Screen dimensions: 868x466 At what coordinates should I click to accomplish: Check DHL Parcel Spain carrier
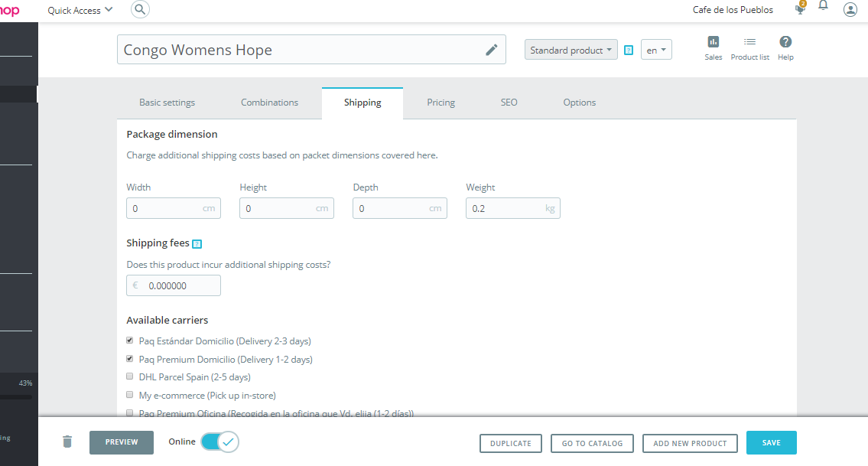129,376
